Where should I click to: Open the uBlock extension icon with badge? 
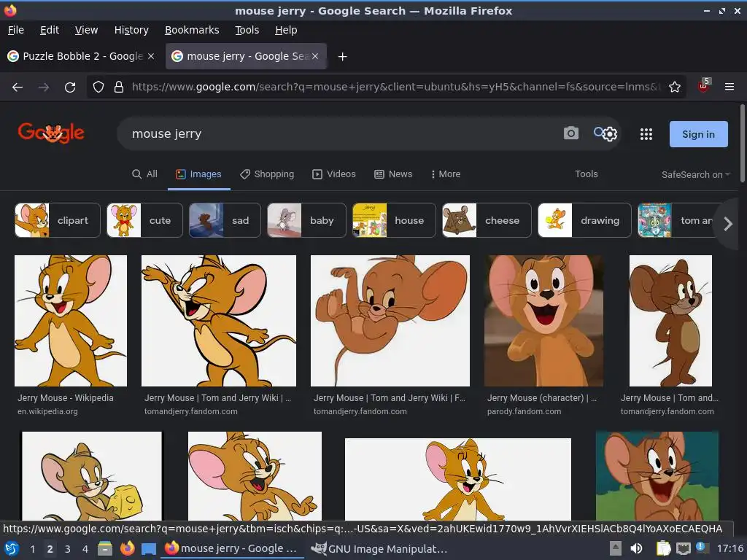click(x=704, y=86)
